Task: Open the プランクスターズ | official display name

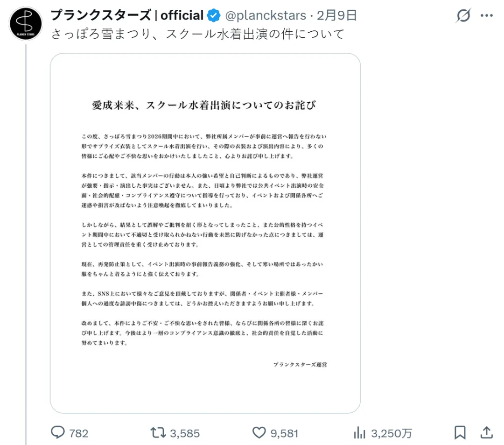Action: (127, 15)
